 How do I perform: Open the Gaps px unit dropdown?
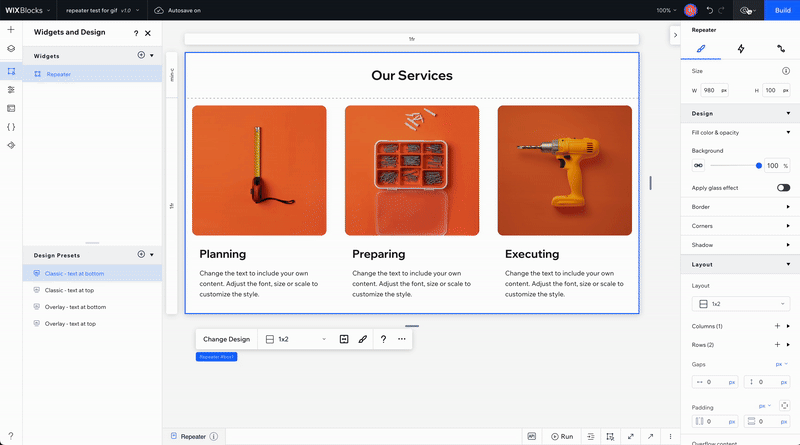pyautogui.click(x=782, y=364)
